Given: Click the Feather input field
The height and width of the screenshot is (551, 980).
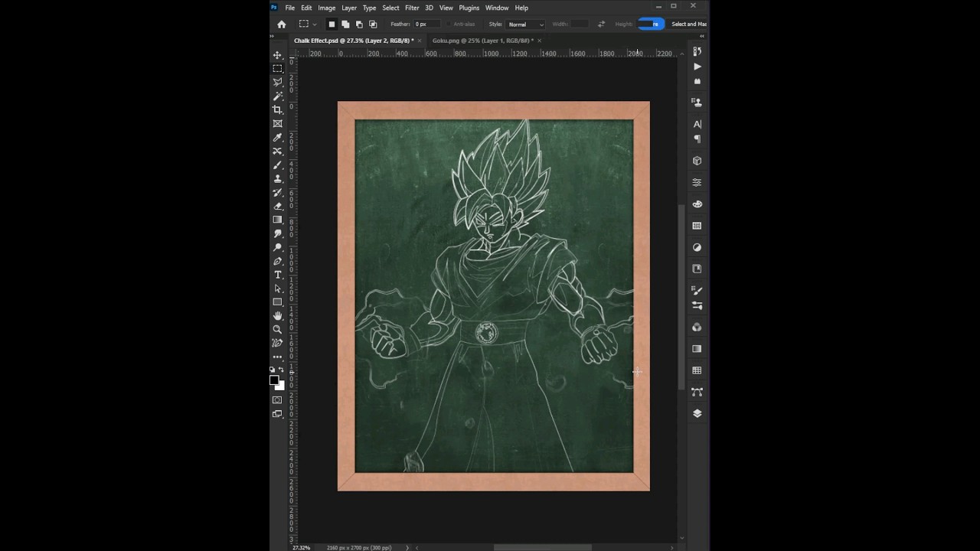Looking at the screenshot, I should (427, 24).
